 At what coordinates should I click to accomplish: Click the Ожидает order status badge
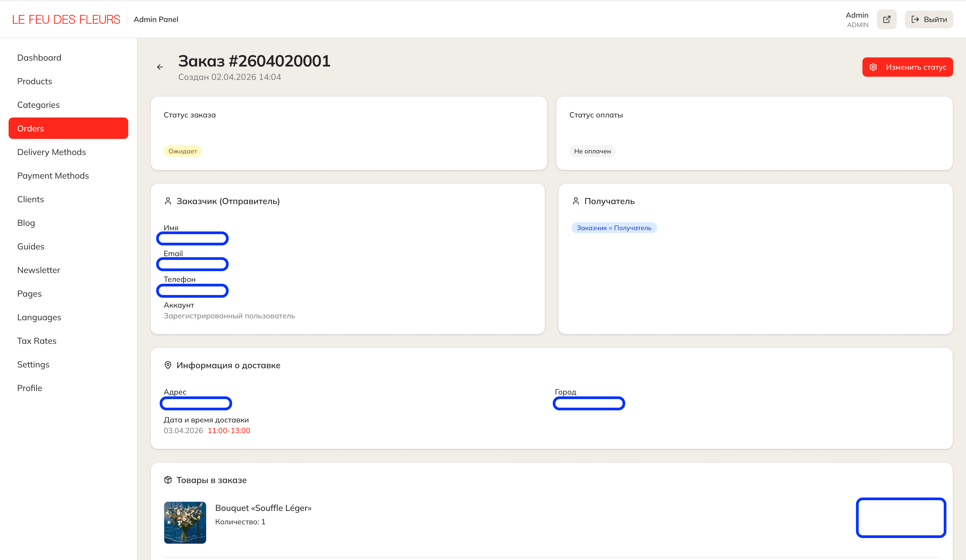coord(182,151)
